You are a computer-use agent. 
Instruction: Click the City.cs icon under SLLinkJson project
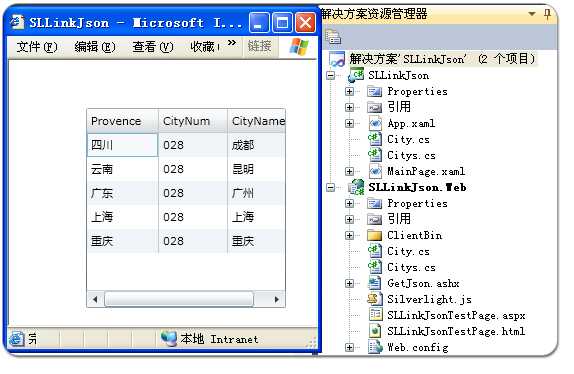[x=375, y=139]
